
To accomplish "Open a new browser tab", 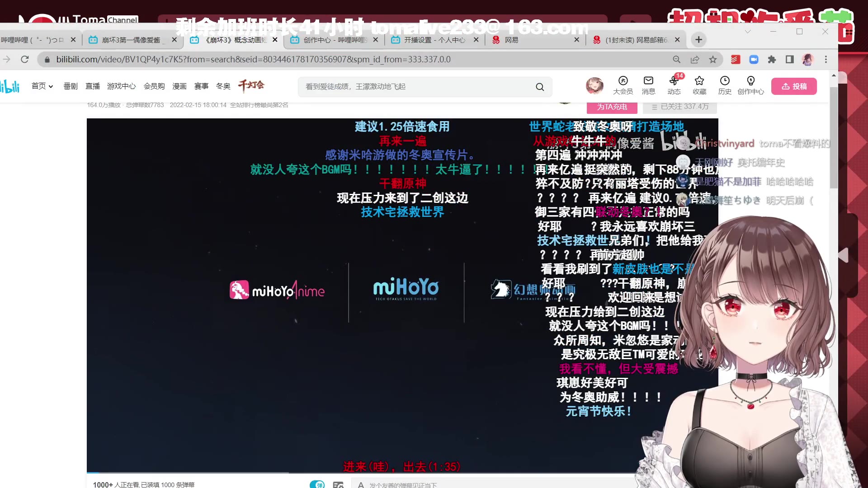I will (x=698, y=40).
